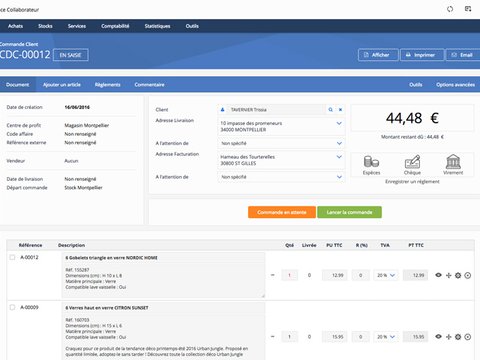Image resolution: width=480 pixels, height=360 pixels.
Task: Open Options avancées tab
Action: [455, 85]
